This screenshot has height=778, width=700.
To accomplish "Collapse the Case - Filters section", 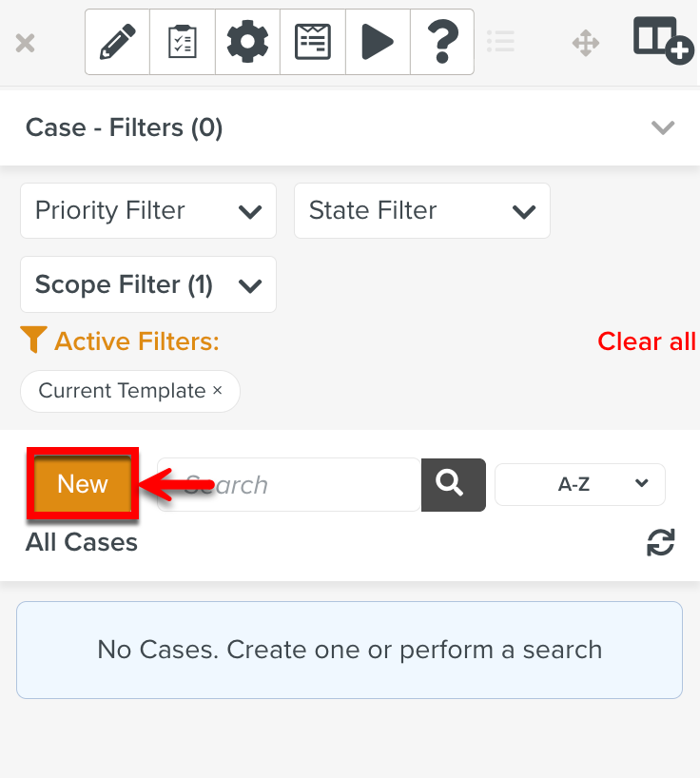I will pos(662,127).
